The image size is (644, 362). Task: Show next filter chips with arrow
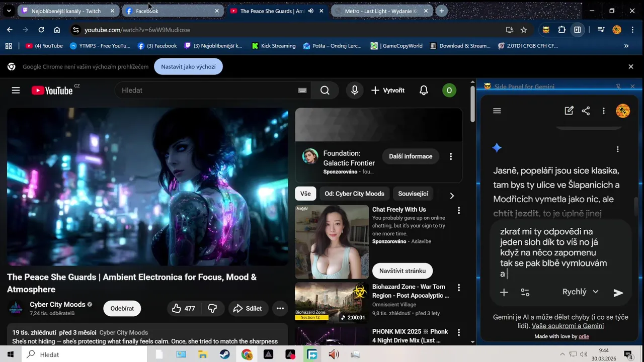[451, 196]
